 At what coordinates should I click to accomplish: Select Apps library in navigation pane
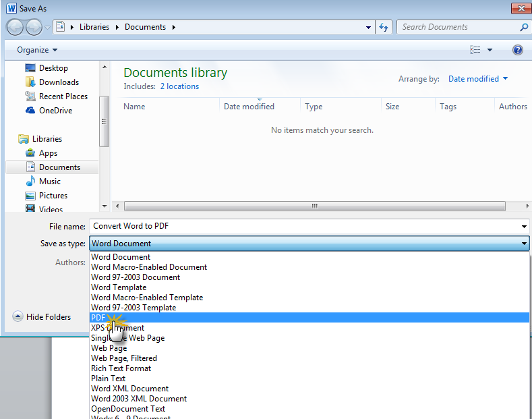click(48, 153)
